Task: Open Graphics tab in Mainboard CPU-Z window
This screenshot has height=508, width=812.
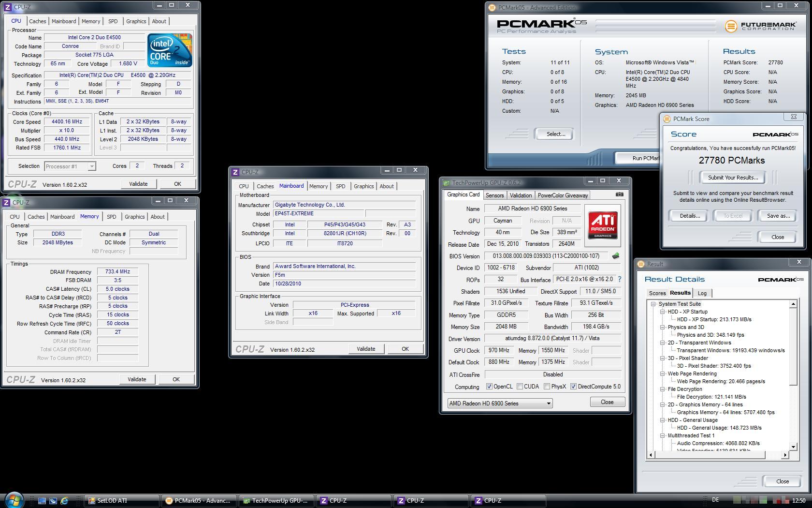Action: [363, 186]
